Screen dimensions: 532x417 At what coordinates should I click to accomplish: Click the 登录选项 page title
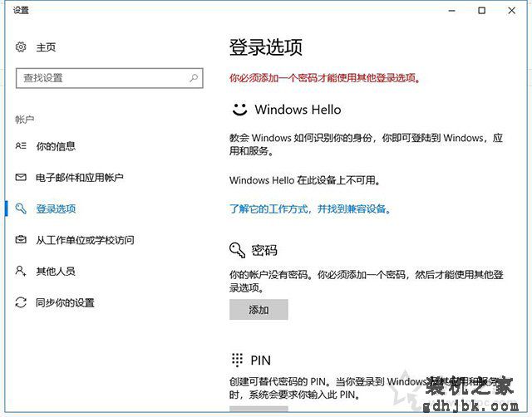pyautogui.click(x=266, y=47)
